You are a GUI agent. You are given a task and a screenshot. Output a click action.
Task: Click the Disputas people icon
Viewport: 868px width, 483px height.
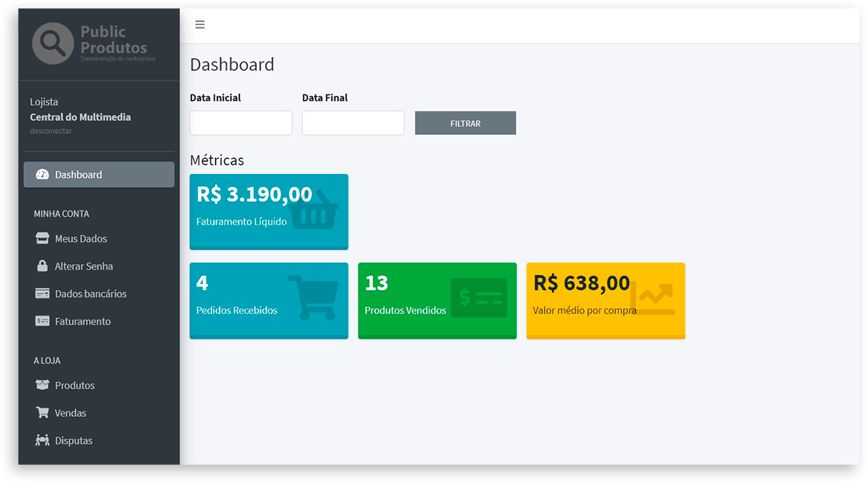pos(42,440)
